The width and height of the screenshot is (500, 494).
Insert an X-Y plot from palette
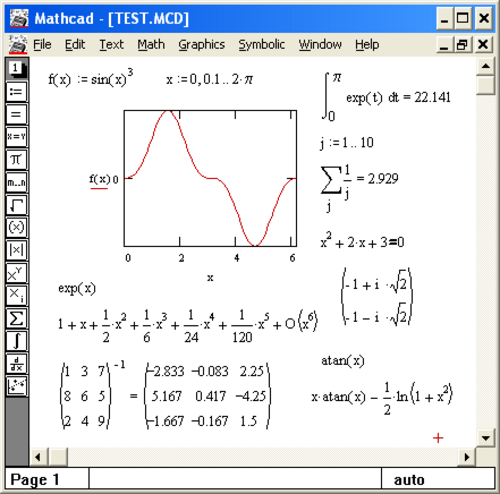tap(16, 386)
